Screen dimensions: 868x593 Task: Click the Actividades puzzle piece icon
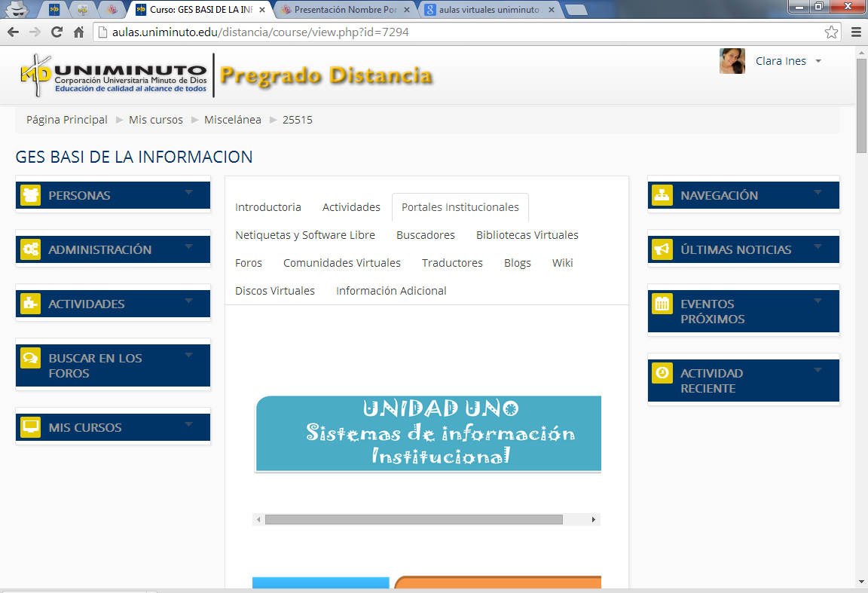(x=30, y=304)
